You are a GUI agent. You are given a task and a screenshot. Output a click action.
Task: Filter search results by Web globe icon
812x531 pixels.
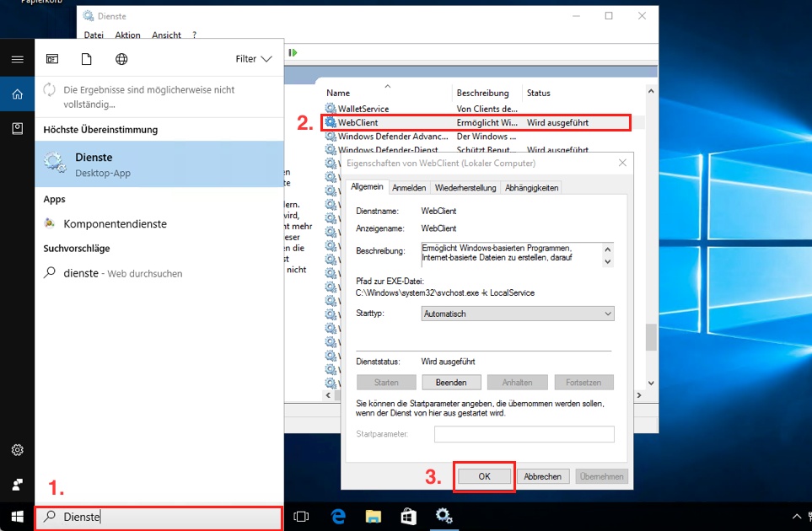pos(121,59)
